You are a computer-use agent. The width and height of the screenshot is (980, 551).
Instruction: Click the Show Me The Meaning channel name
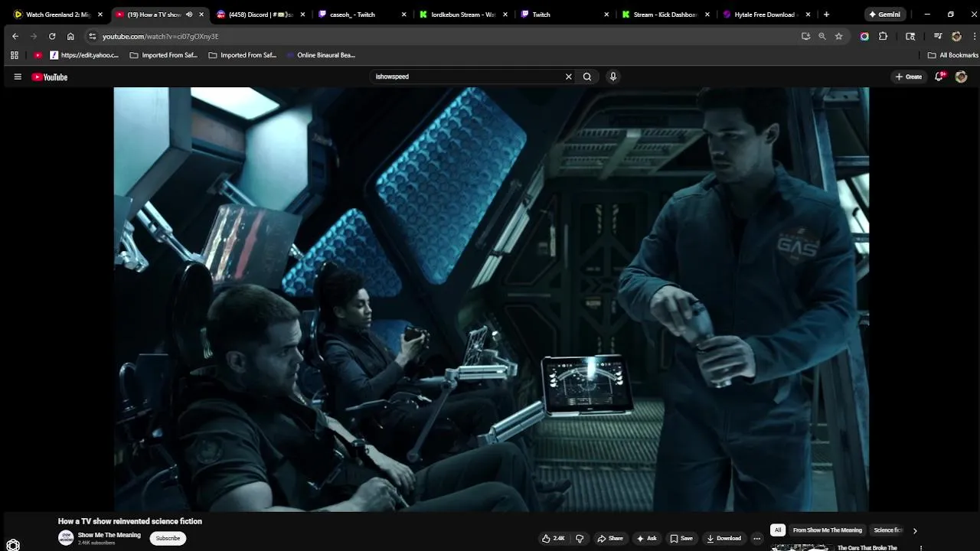click(109, 535)
